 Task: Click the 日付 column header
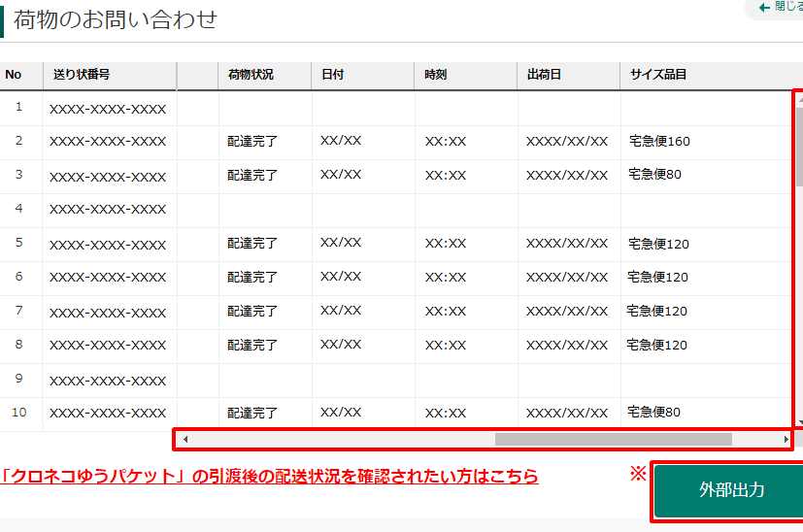pyautogui.click(x=332, y=75)
